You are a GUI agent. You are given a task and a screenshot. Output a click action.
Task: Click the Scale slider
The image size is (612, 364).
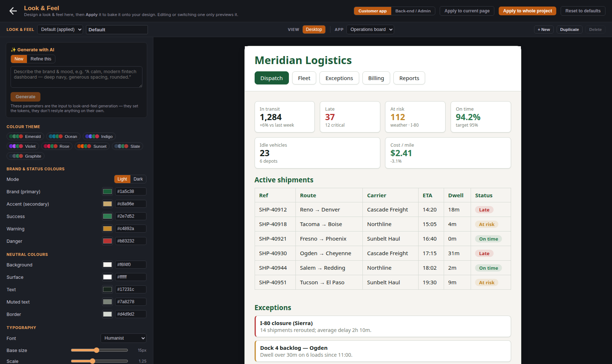[x=99, y=361]
